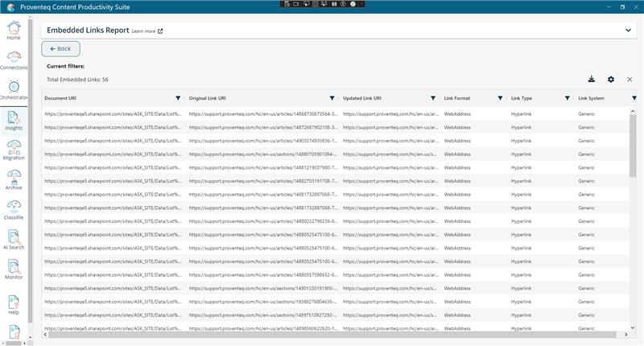This screenshot has height=346, width=644.
Task: Open Learn more external link
Action: [147, 31]
